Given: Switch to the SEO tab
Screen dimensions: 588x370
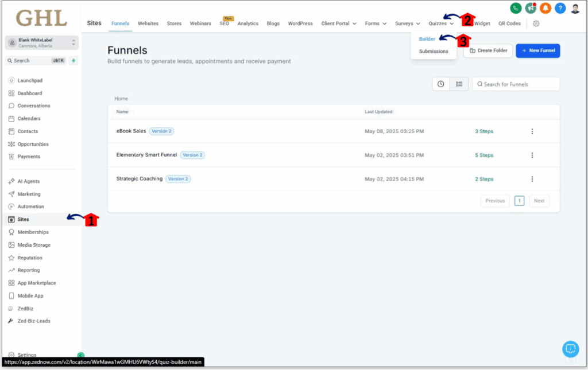Looking at the screenshot, I should (225, 24).
